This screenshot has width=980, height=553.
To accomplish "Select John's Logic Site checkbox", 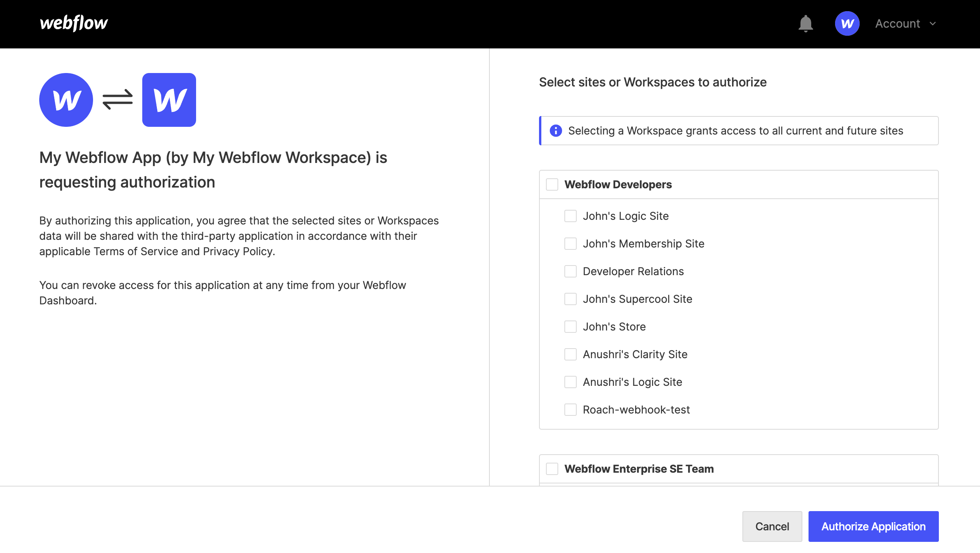I will [x=570, y=216].
